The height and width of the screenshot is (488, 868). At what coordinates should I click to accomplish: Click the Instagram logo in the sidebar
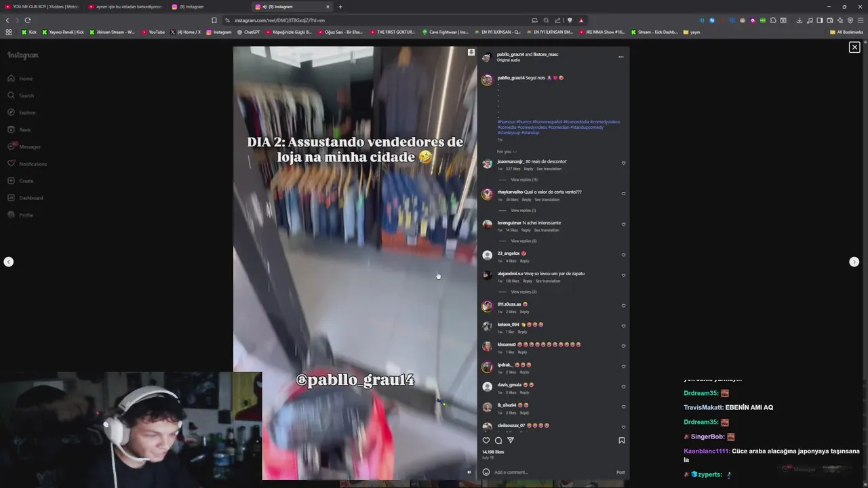pyautogui.click(x=23, y=55)
